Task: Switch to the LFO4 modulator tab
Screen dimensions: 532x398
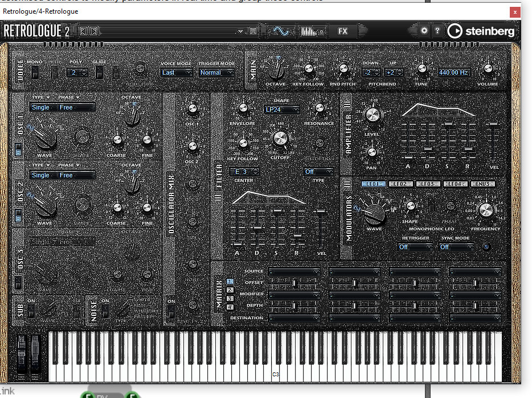Action: coord(455,184)
